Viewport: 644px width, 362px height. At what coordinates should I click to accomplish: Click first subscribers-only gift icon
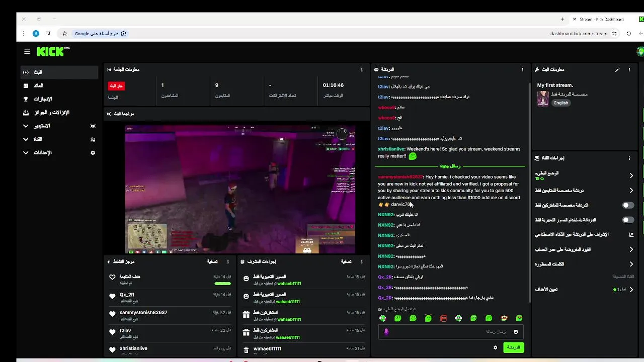[x=246, y=314]
